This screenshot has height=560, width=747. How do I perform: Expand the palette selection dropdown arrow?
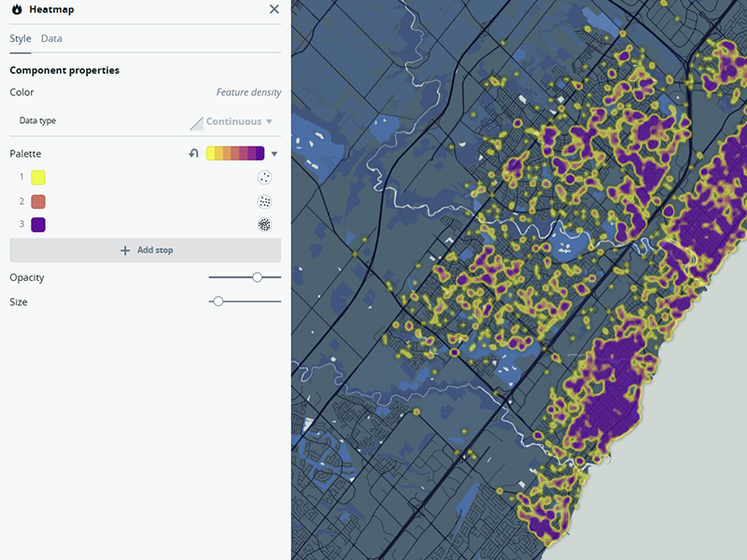tap(273, 153)
